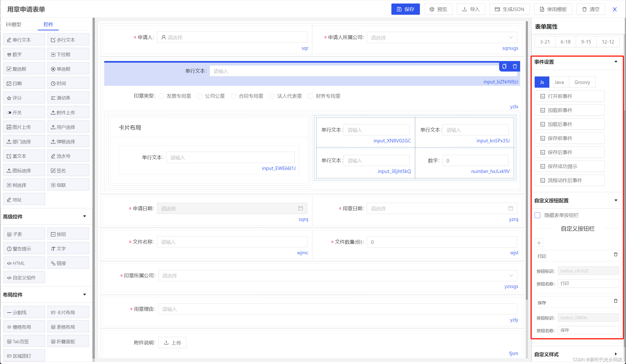Click the trash icon on selected field
Viewport: 626px width, 364px height.
click(515, 66)
